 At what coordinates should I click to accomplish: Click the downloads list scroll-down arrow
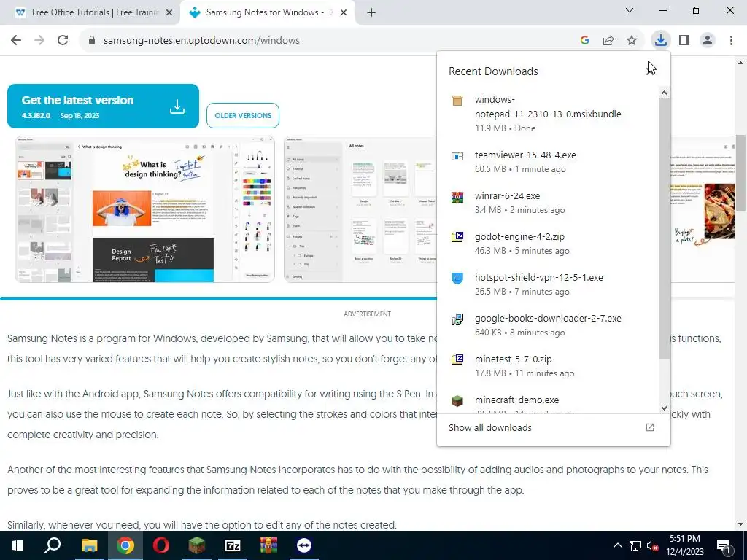tap(664, 408)
